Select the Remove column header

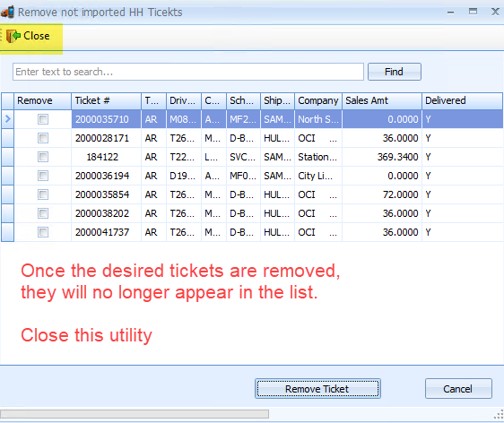coord(42,101)
